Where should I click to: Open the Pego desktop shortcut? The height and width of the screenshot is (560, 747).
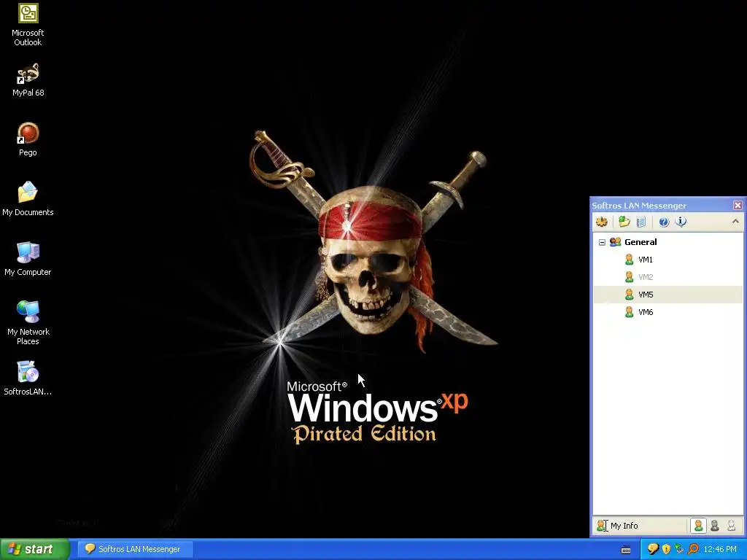[28, 139]
